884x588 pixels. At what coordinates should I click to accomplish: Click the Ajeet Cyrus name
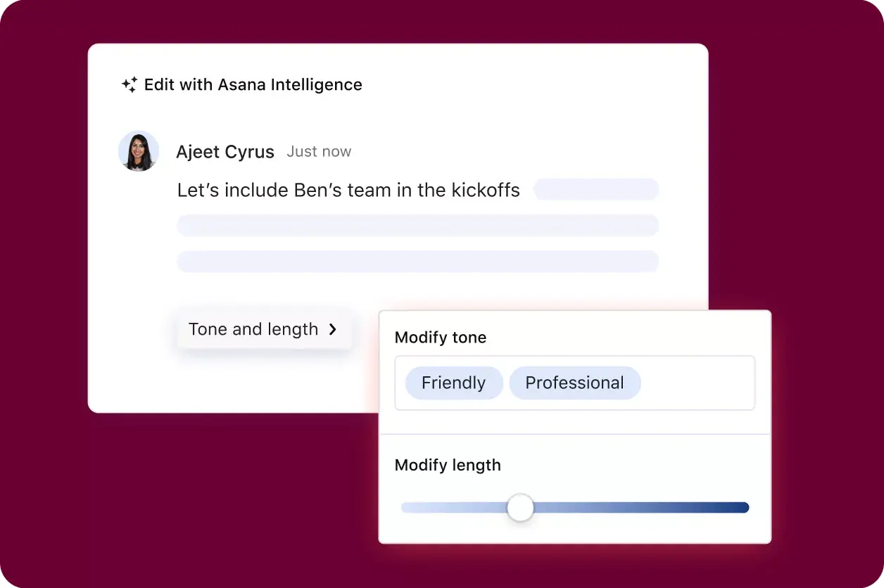click(225, 152)
